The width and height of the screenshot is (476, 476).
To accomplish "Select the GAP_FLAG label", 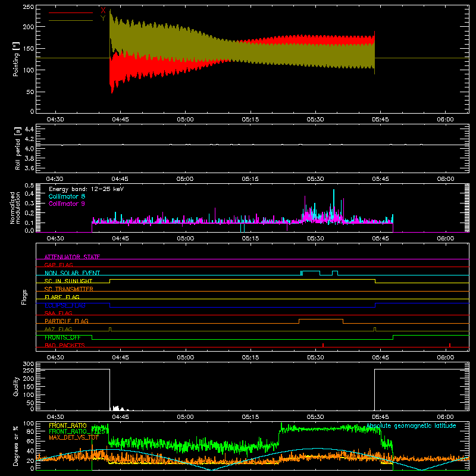I will point(58,265).
